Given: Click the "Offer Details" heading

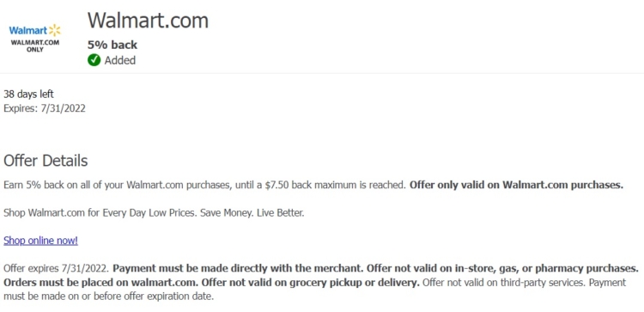Looking at the screenshot, I should coord(46,161).
